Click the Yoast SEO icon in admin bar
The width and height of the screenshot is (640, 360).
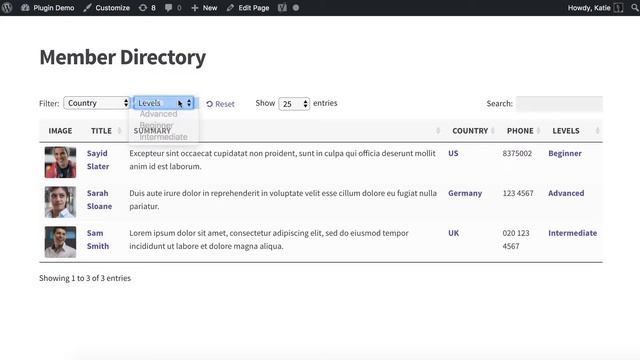(282, 8)
